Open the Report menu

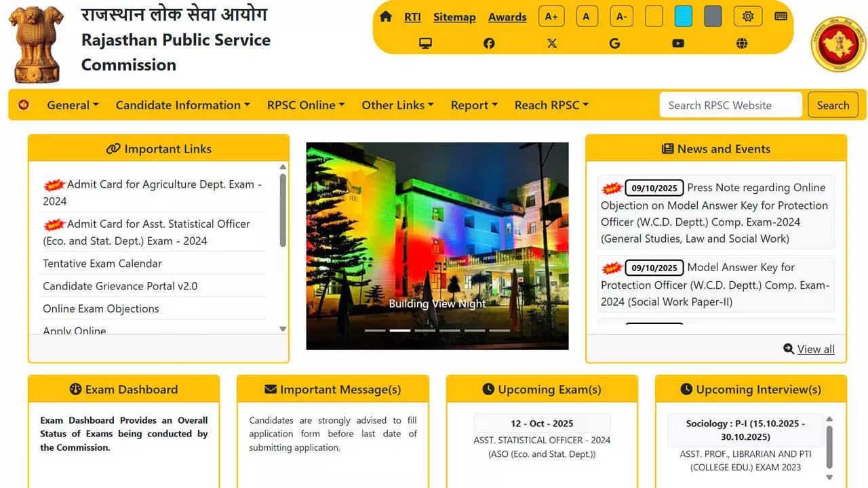(474, 105)
